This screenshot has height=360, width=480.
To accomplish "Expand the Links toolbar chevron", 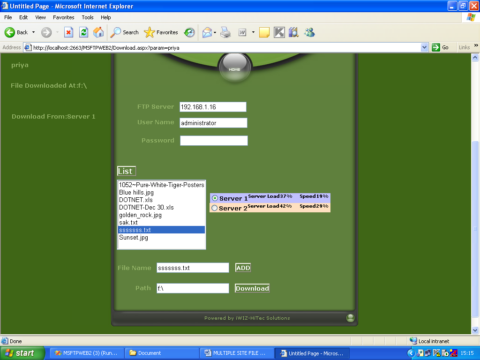I will [476, 46].
